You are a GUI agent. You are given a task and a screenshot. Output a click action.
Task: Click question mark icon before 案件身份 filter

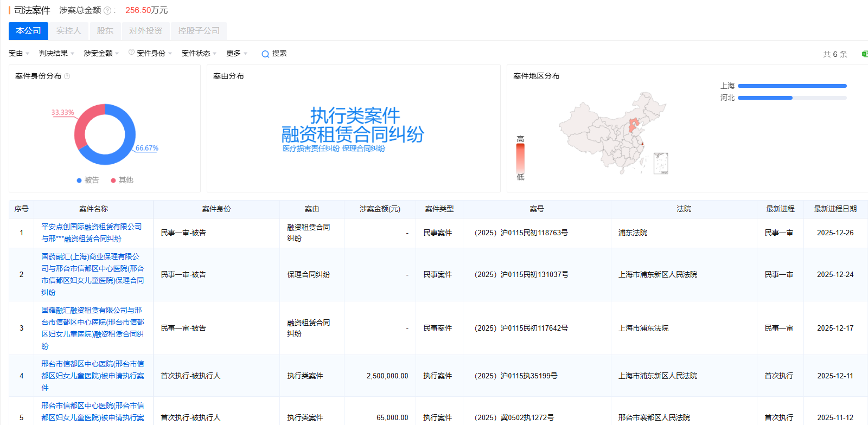(131, 52)
